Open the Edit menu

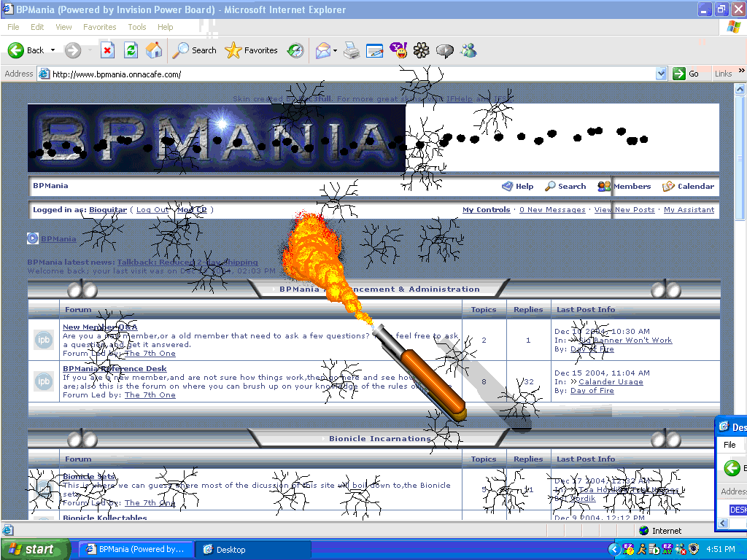coord(37,27)
